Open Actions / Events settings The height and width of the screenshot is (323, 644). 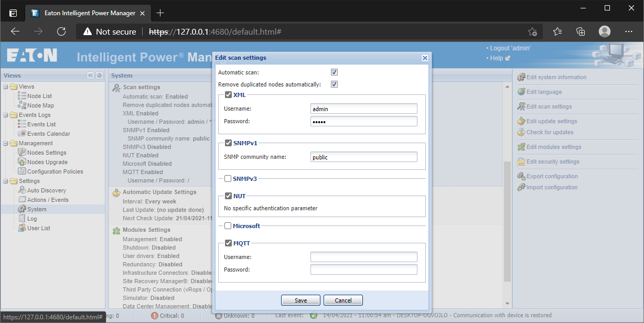(x=48, y=200)
